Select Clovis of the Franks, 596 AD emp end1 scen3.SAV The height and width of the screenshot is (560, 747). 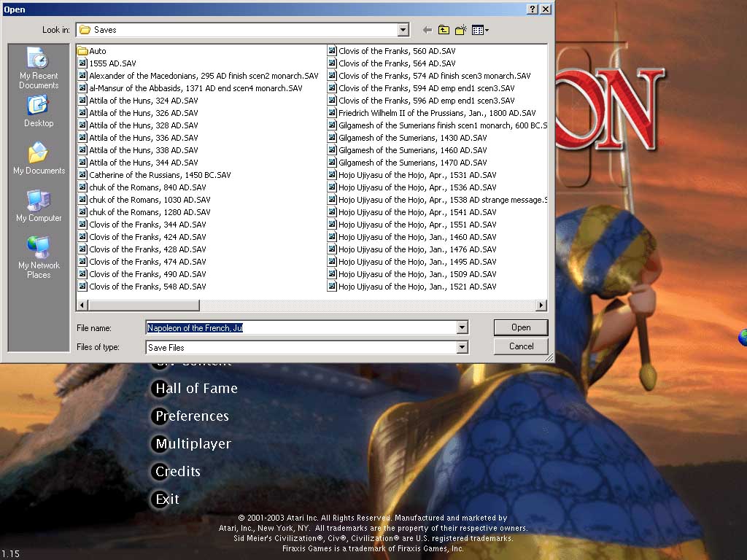[426, 101]
